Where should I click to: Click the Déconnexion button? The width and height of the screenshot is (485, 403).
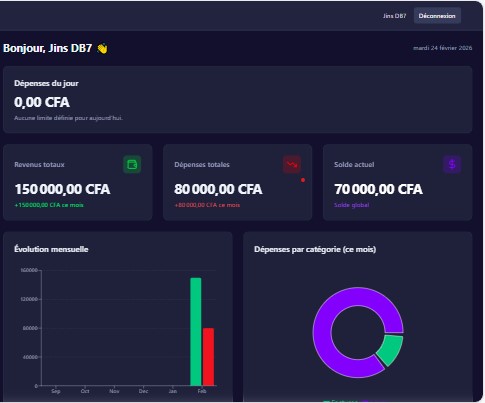(437, 16)
